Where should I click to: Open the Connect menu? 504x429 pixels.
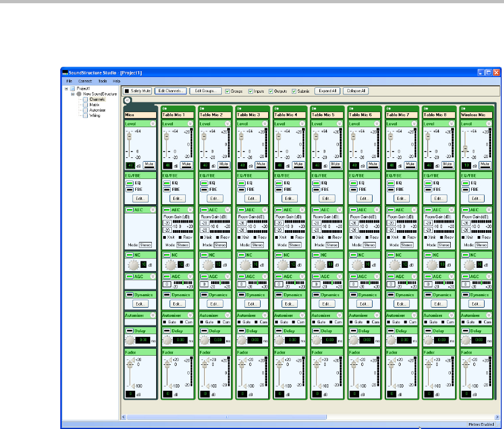tap(85, 81)
